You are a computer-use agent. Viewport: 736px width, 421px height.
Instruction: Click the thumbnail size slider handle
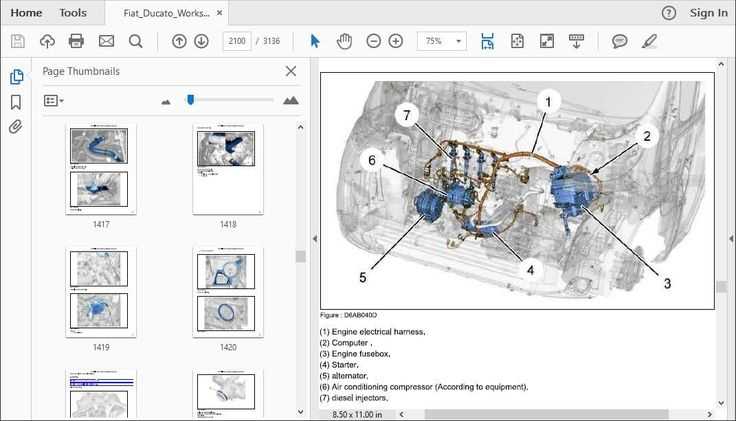coord(190,100)
